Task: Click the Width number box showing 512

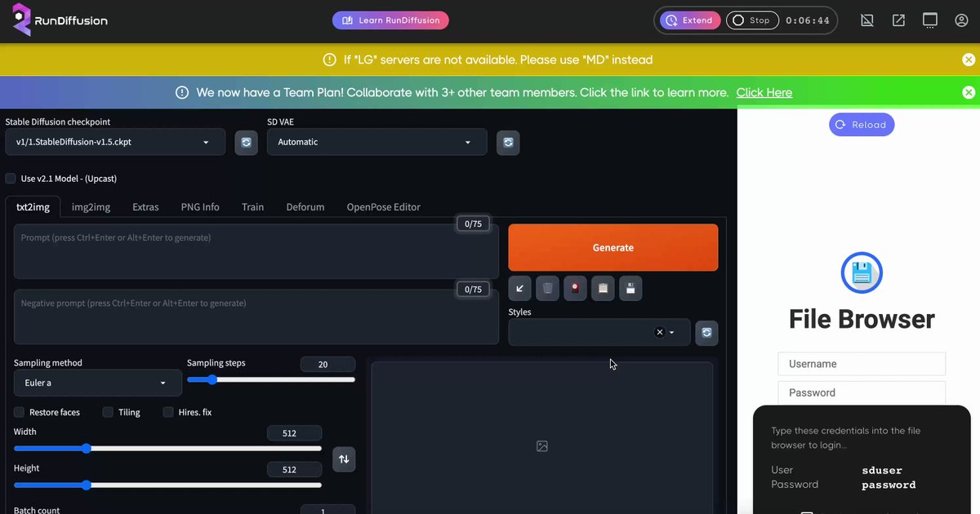Action: pos(294,433)
